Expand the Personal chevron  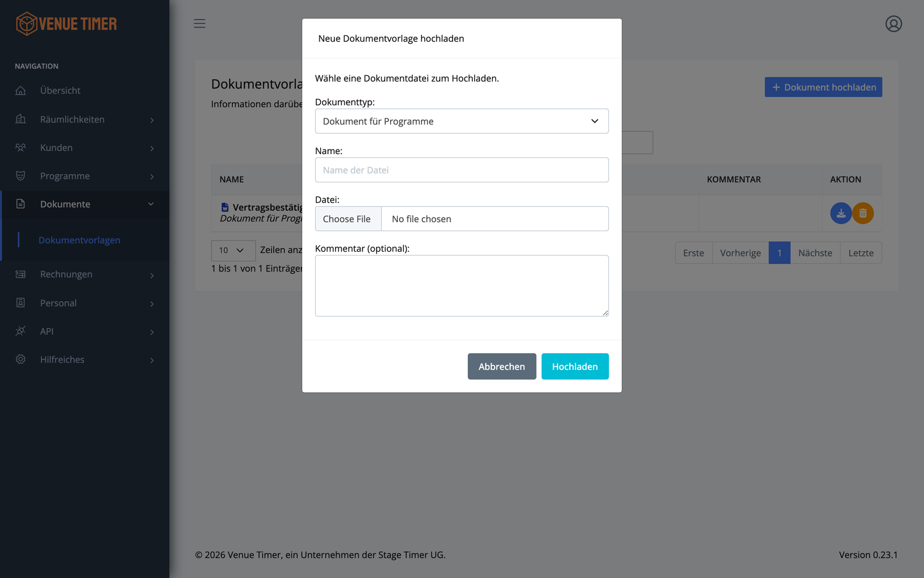(x=152, y=304)
